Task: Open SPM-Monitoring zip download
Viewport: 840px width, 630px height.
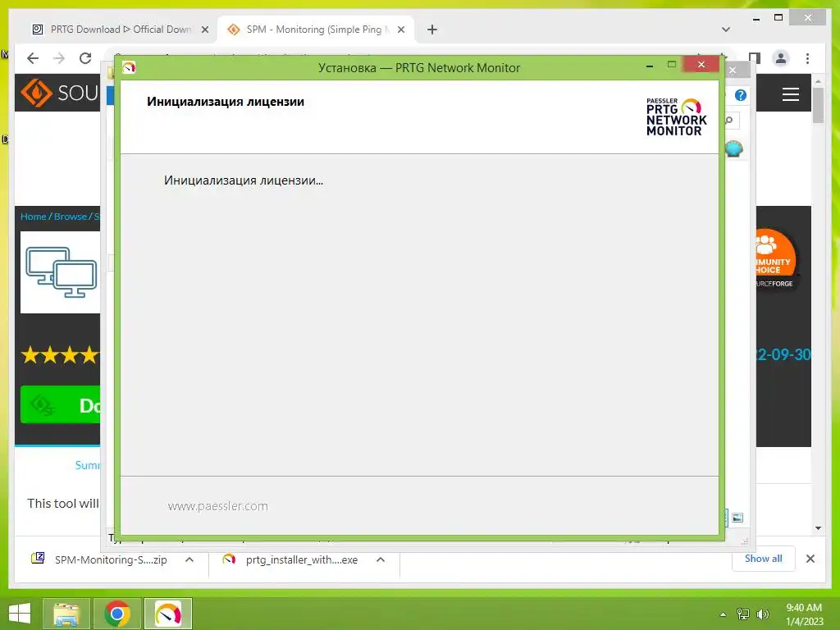Action: tap(102, 559)
